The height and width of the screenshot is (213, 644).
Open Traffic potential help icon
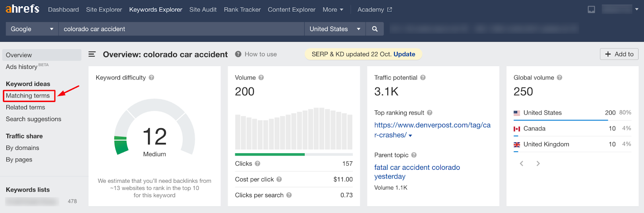tap(423, 77)
